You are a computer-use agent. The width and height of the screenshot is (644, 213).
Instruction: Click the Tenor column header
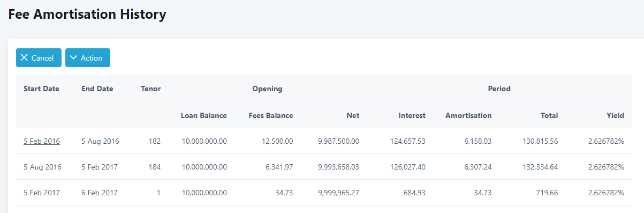click(150, 89)
